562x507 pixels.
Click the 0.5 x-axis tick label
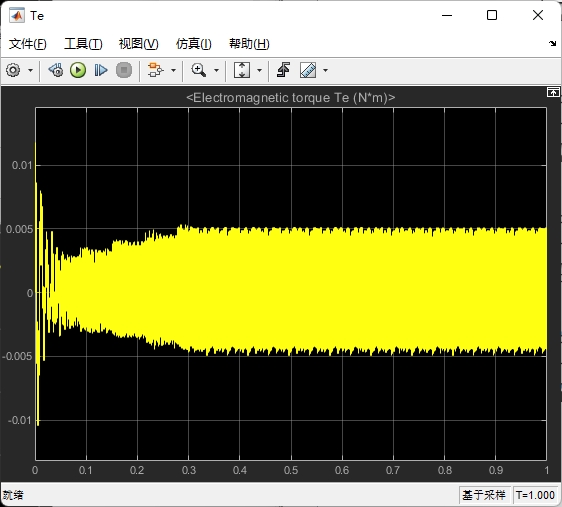[291, 470]
